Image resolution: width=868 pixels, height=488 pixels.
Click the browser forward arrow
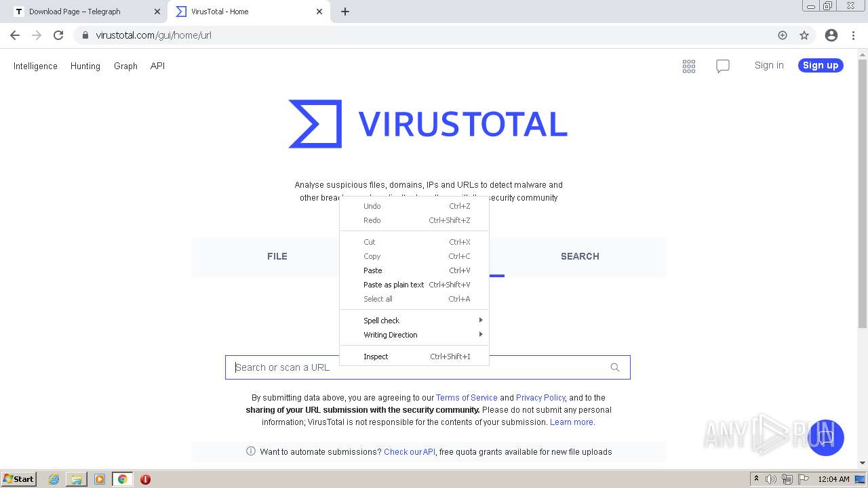(37, 35)
